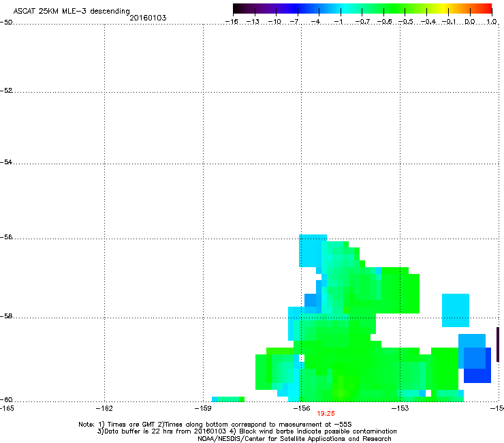Click the -0.5 value on the color scale
Image resolution: width=504 pixels, height=443 pixels.
406,22
